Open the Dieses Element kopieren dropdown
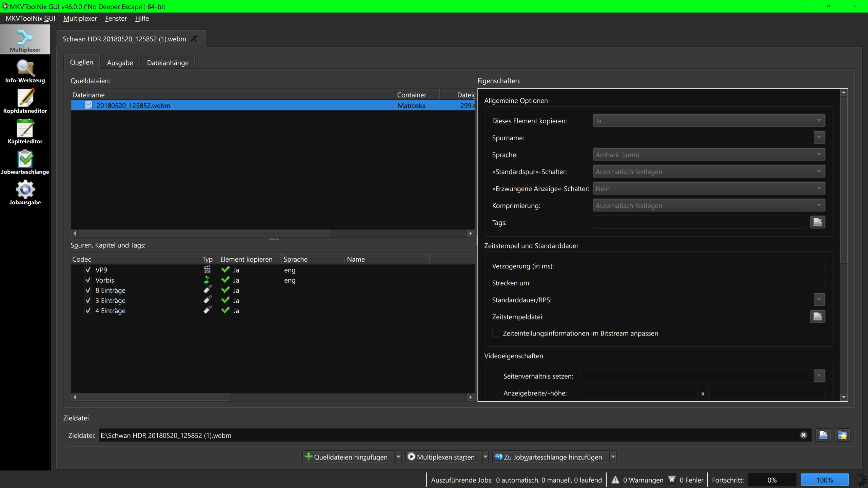The image size is (868, 488). (x=709, y=121)
